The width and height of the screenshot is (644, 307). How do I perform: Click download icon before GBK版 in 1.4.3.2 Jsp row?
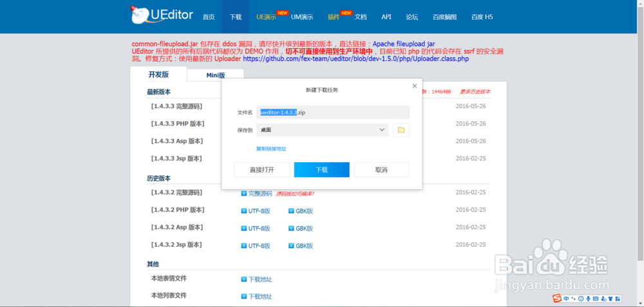(291, 246)
